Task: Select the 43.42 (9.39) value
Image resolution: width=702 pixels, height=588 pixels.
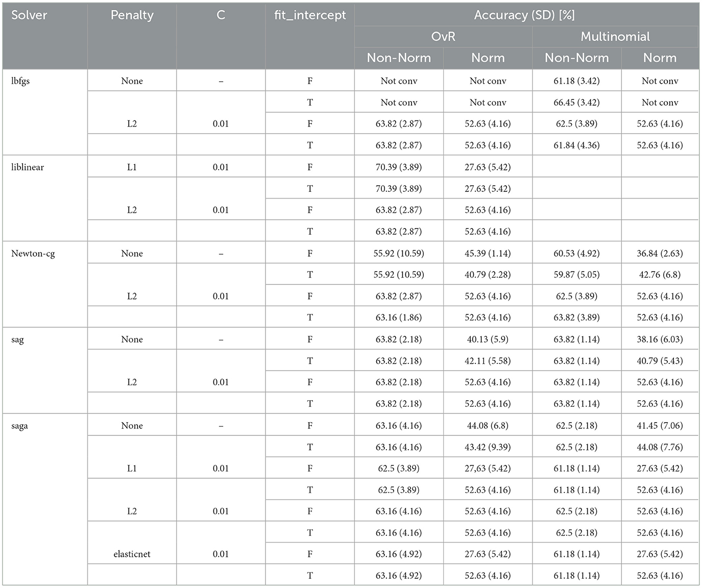Action: [x=488, y=447]
